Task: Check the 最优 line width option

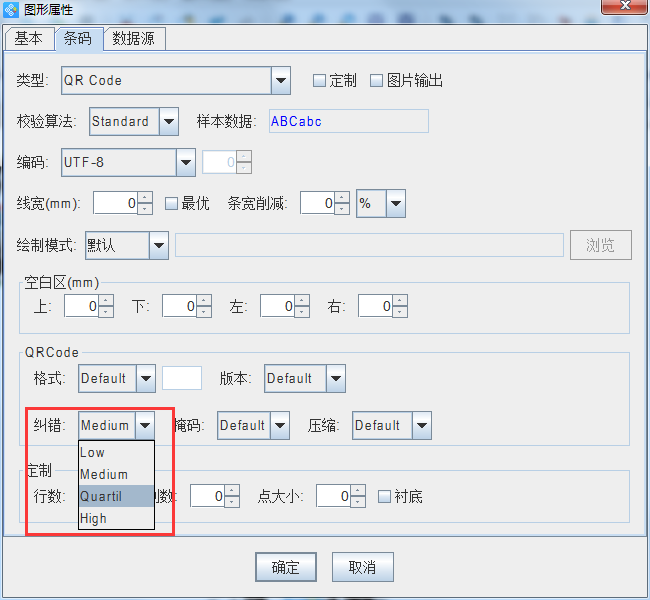Action: pyautogui.click(x=171, y=203)
